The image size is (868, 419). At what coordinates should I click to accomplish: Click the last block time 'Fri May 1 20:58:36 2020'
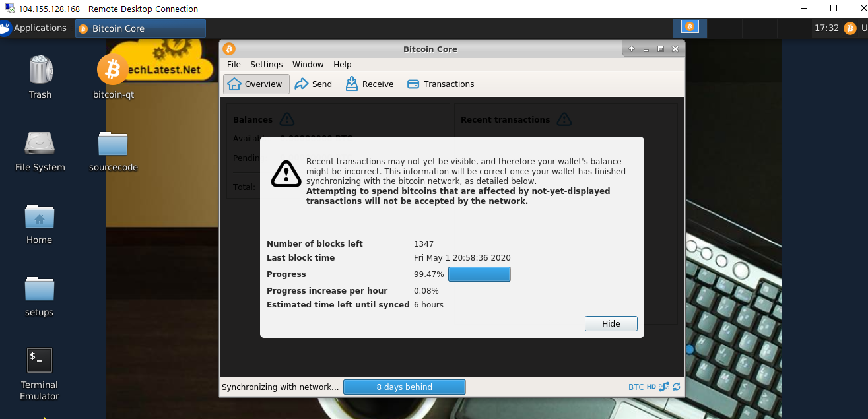click(462, 257)
